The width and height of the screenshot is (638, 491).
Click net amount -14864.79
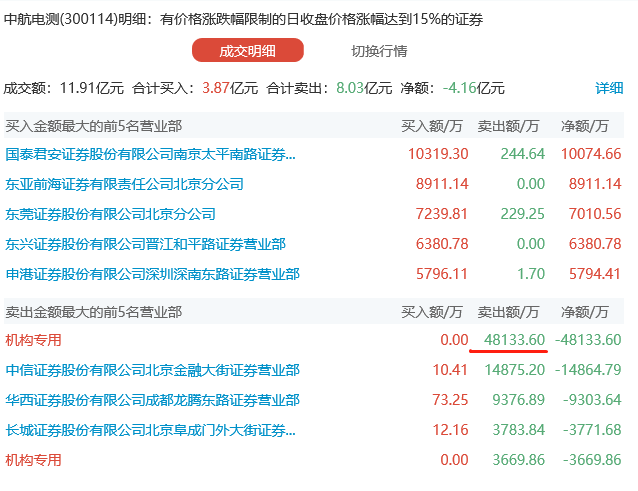pos(588,370)
